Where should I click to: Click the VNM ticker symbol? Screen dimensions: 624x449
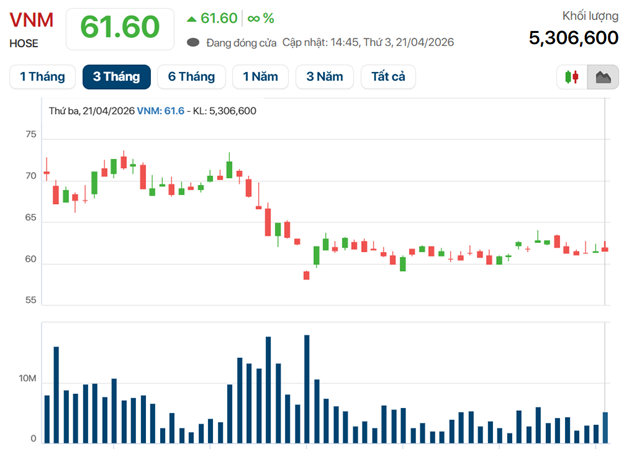pyautogui.click(x=29, y=19)
